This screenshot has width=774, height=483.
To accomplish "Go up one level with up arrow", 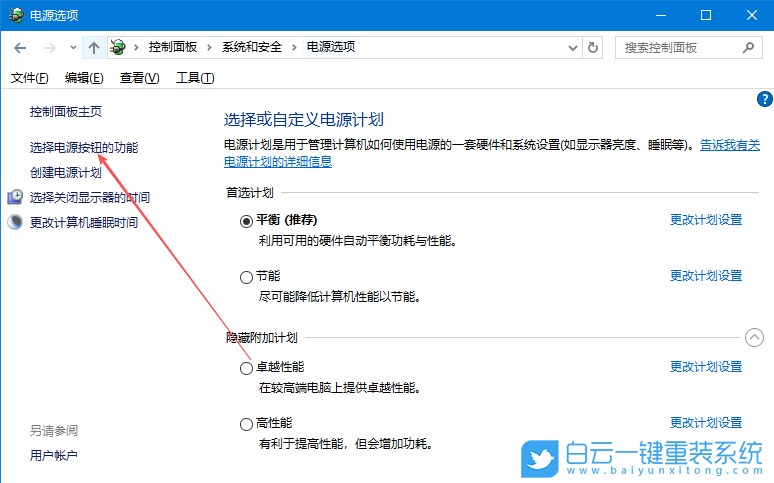I will click(94, 48).
